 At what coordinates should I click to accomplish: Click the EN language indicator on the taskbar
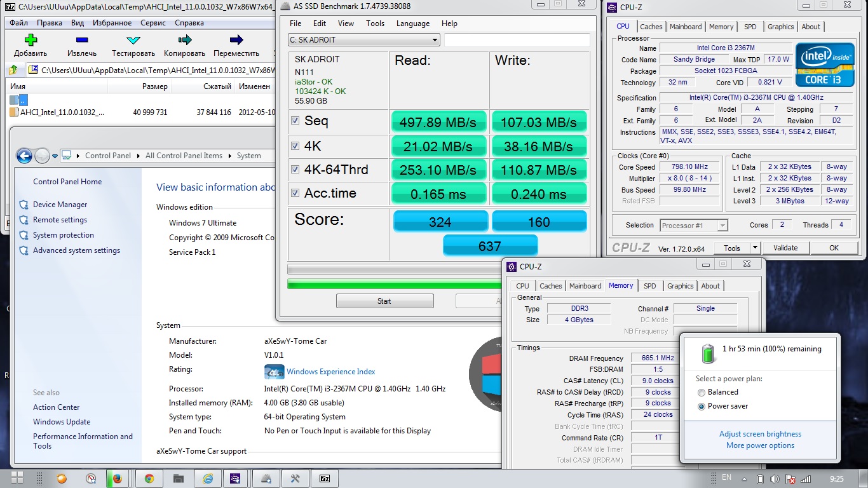(726, 477)
